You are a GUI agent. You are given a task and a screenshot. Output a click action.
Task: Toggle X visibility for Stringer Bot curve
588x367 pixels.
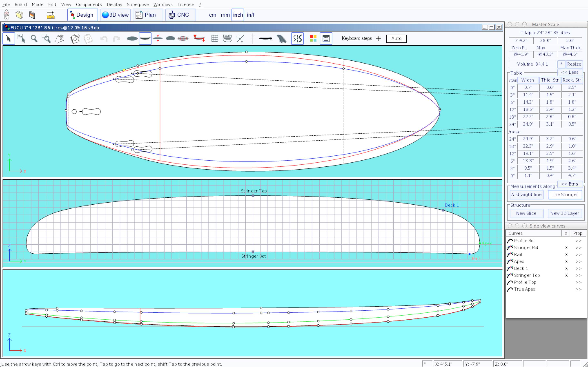pyautogui.click(x=566, y=248)
